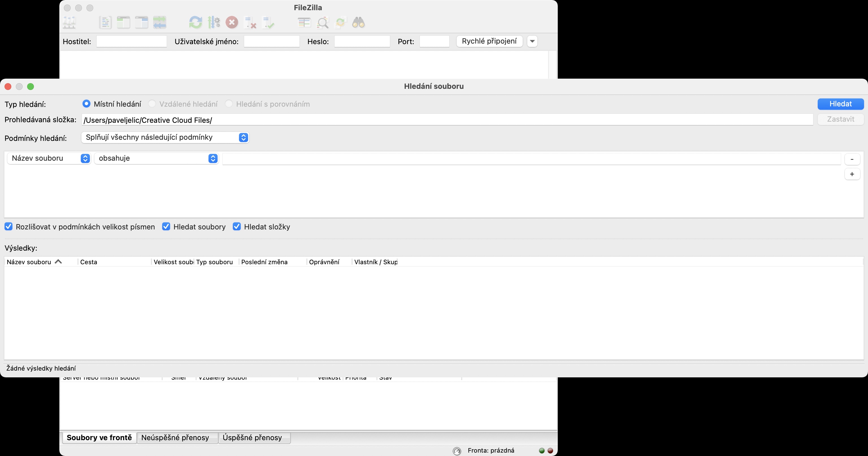Screen dimensions: 868x456
Task: Open the obsahuje comparison dropdown
Action: point(156,158)
